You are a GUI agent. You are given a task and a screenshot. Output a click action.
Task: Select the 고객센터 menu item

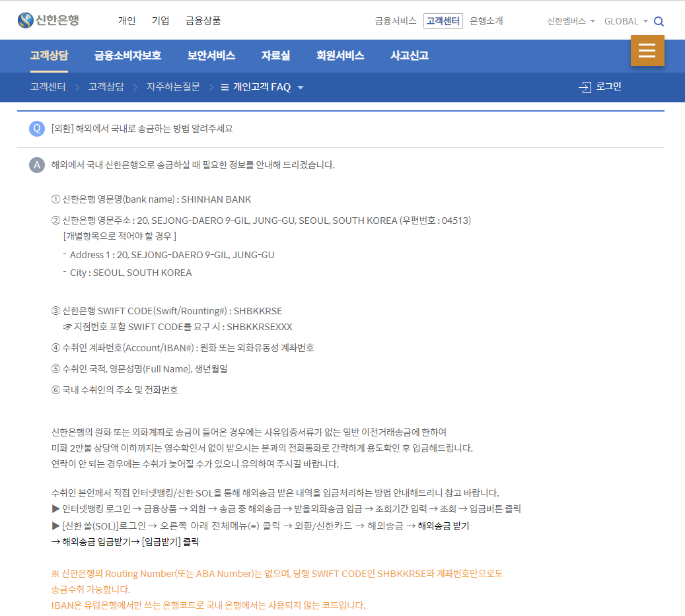(x=443, y=21)
